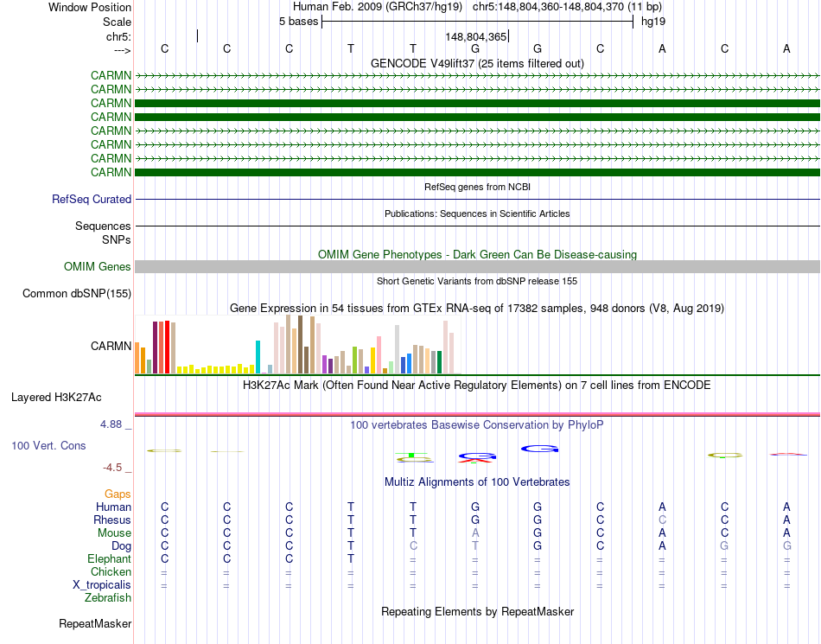Click the '5 bases' scale bar label
This screenshot has height=644, width=821.
298,22
